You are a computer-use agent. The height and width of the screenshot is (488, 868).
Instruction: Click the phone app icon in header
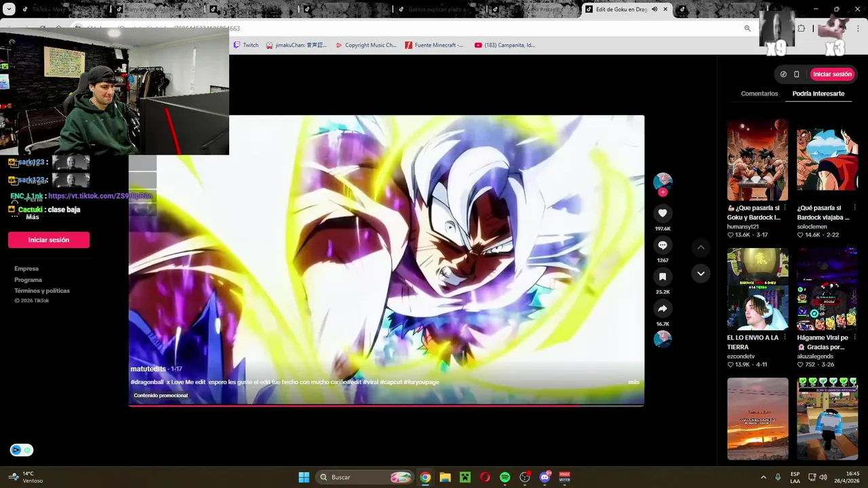point(796,75)
